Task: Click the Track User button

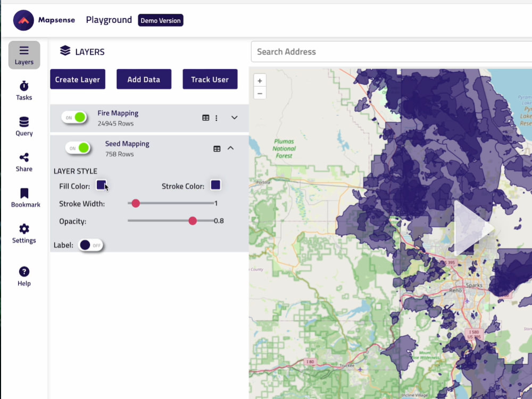Action: (x=210, y=79)
